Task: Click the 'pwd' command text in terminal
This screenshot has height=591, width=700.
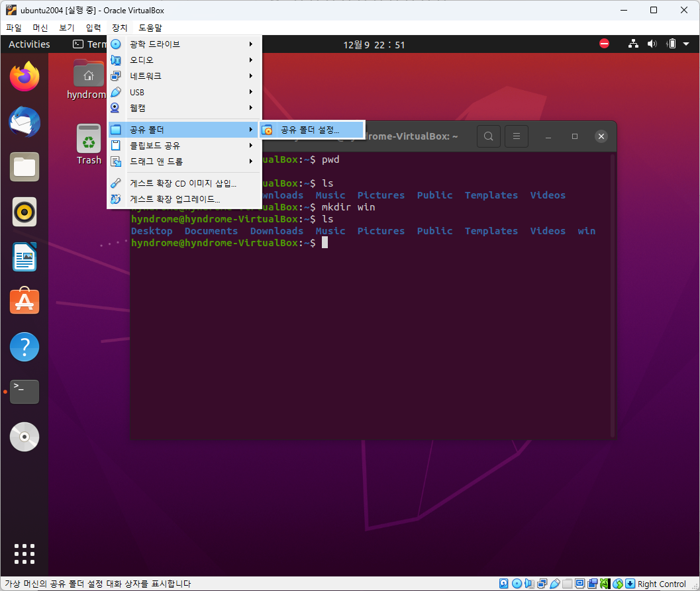Action: 330,159
